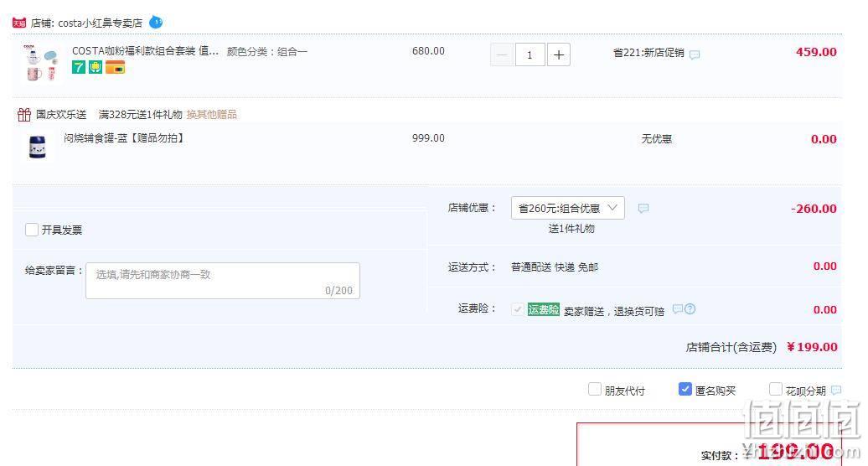Click the 普通配送 快递 免邮 shipping text
Screen dimensions: 868x466
pyautogui.click(x=555, y=267)
